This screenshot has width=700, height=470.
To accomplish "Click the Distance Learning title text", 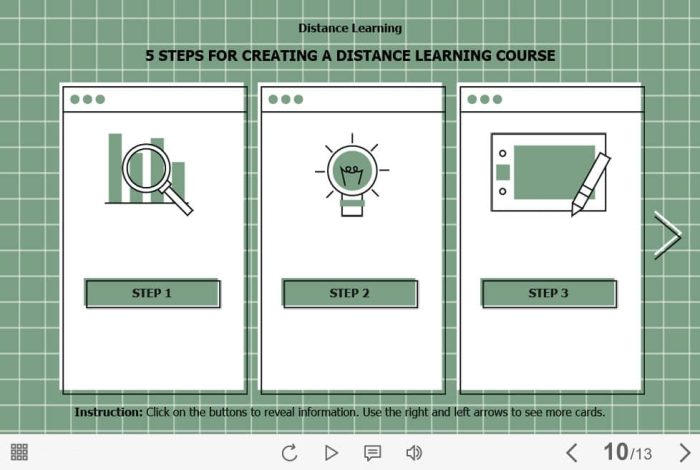I will click(350, 28).
